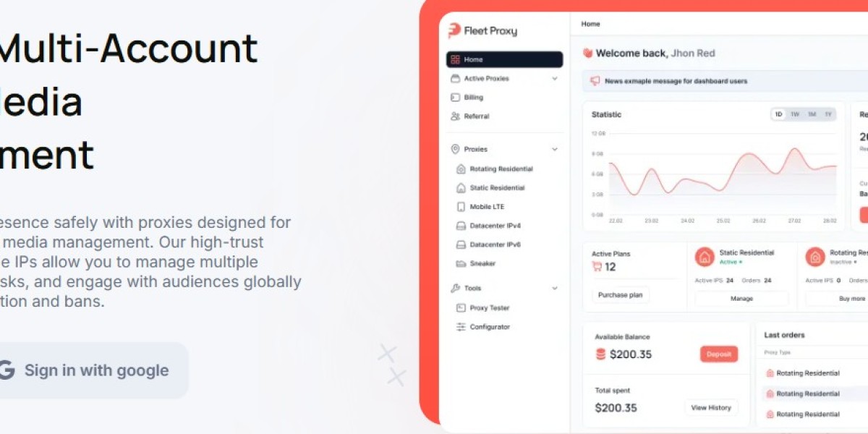Click the megaphone news icon
Image resolution: width=868 pixels, height=434 pixels.
(595, 81)
